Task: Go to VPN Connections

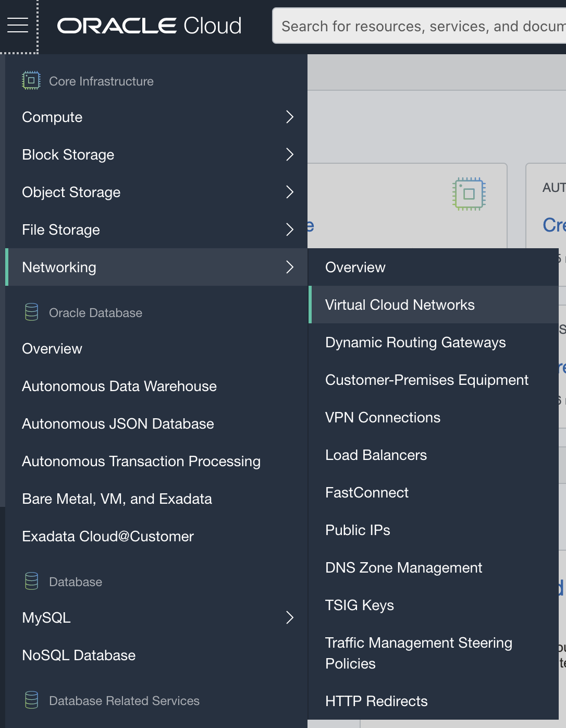Action: click(x=434, y=417)
